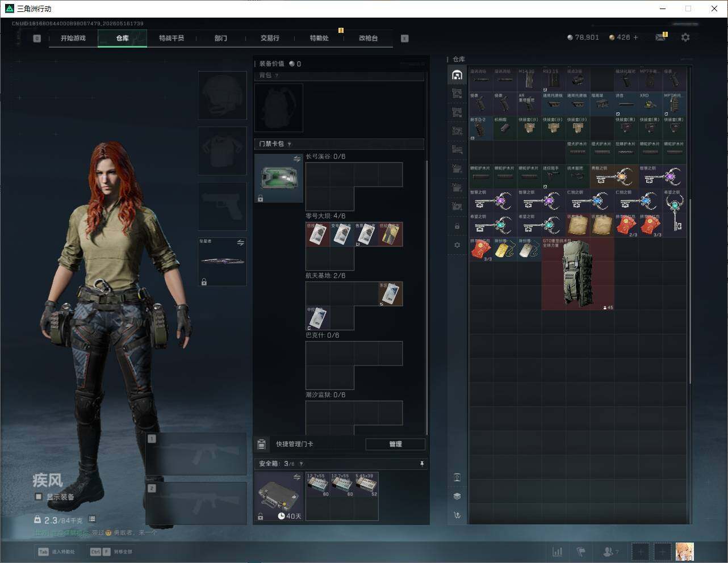Click the empty backpack slot
The width and height of the screenshot is (728, 563).
coord(279,108)
